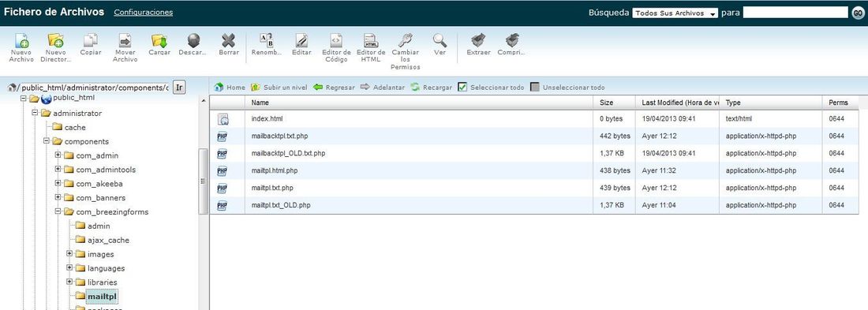Click the GO search button
Screen dimensions: 868x310
point(858,13)
